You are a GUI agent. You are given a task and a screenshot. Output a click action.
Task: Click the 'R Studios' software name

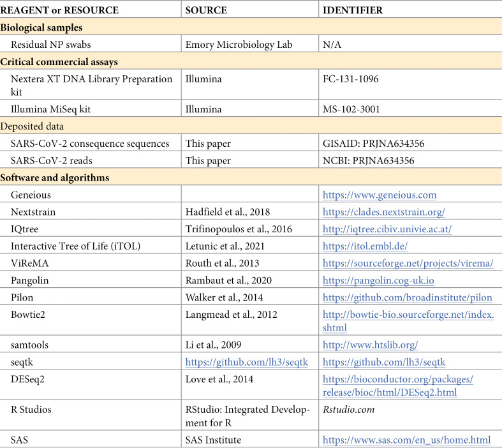31,409
